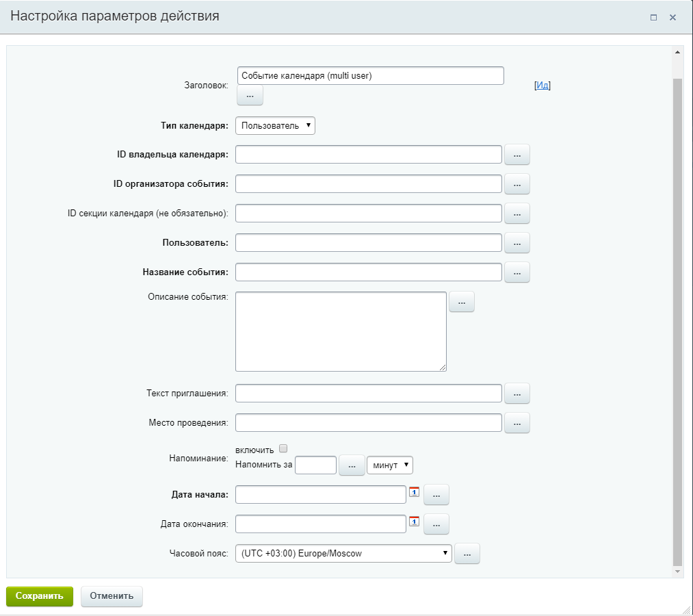This screenshot has width=693, height=616.
Task: Open the picker for Текст приглашения
Action: [517, 393]
